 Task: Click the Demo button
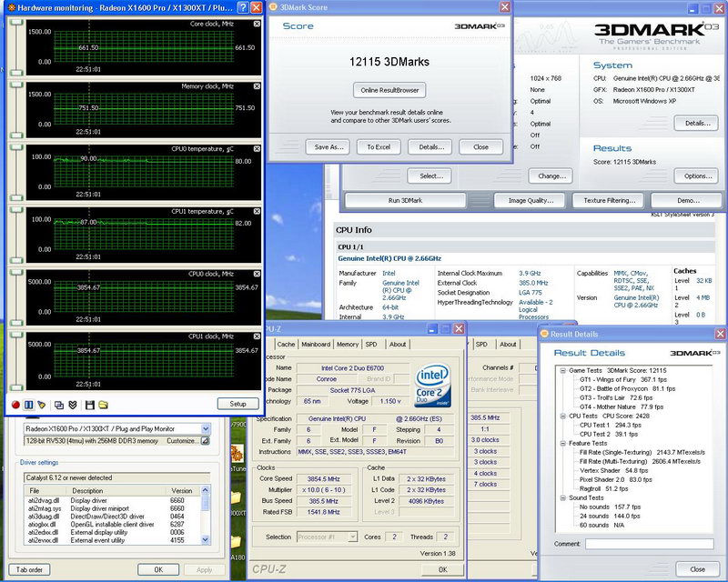(688, 200)
